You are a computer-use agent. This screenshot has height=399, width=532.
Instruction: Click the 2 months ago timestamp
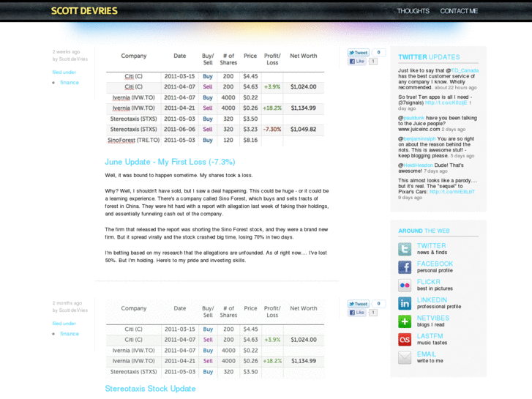[x=67, y=303]
